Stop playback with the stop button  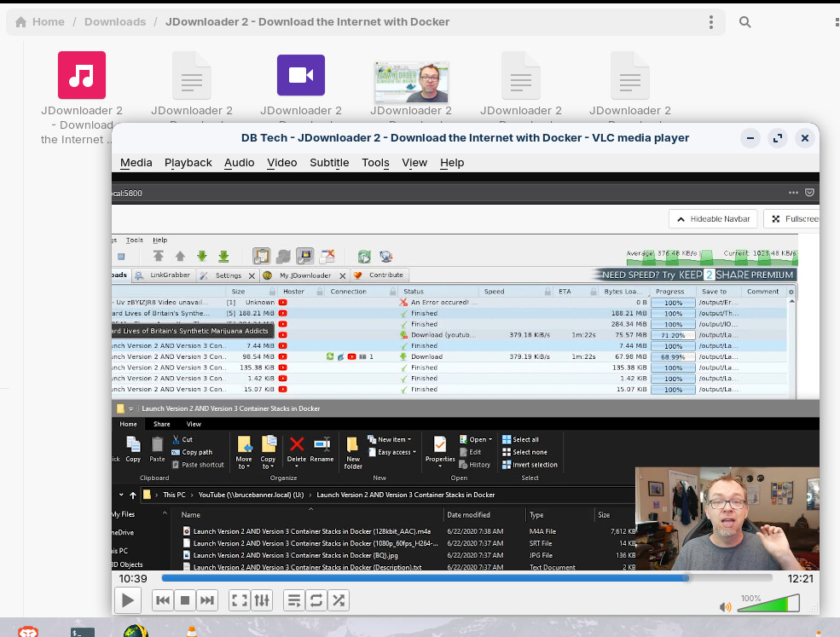[185, 600]
